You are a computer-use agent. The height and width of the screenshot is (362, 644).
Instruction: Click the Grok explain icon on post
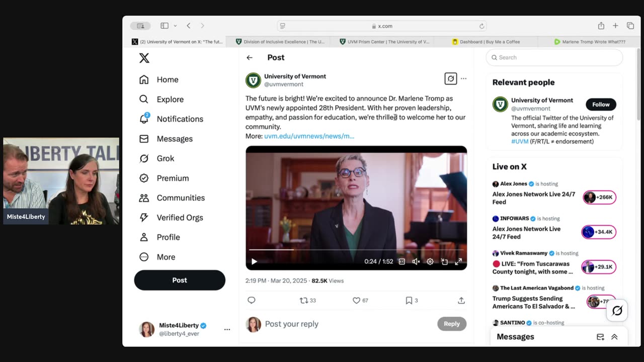click(450, 78)
